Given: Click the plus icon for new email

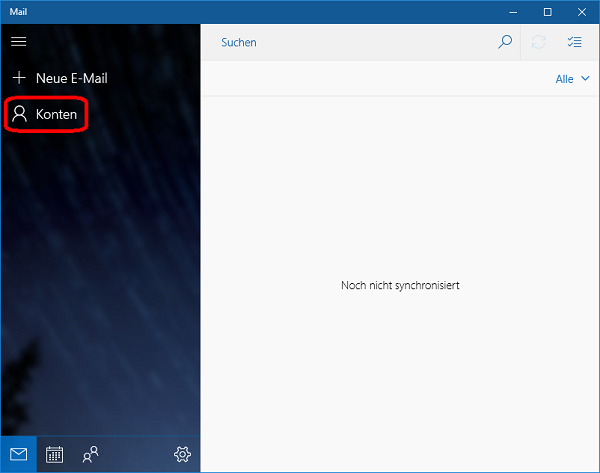Looking at the screenshot, I should (x=18, y=78).
